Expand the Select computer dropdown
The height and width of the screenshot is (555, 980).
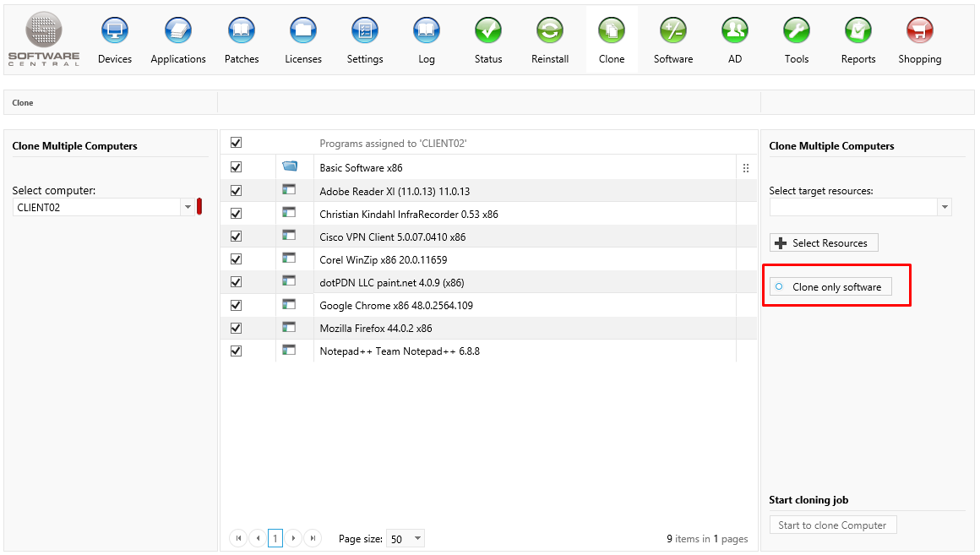coord(187,207)
